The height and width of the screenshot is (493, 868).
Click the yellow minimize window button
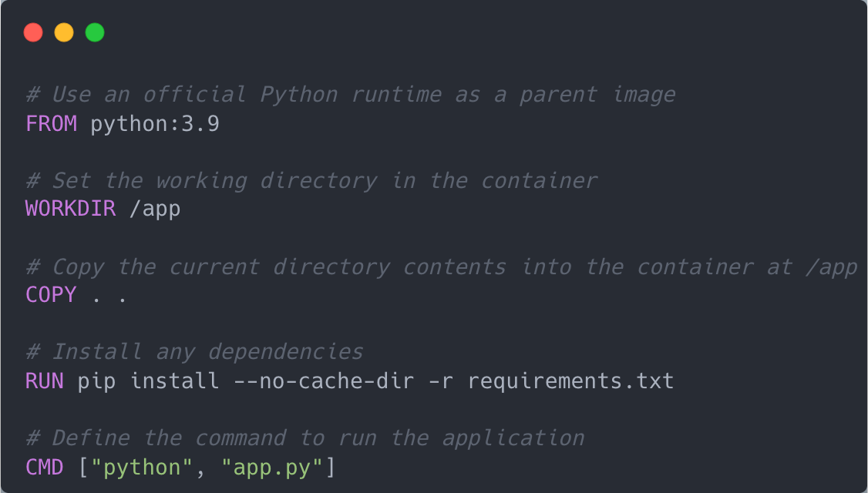(64, 32)
